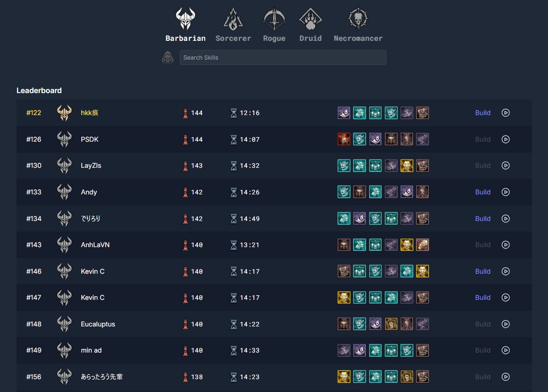548x392 pixels.
Task: Click the Search Skills input field
Action: tap(283, 58)
